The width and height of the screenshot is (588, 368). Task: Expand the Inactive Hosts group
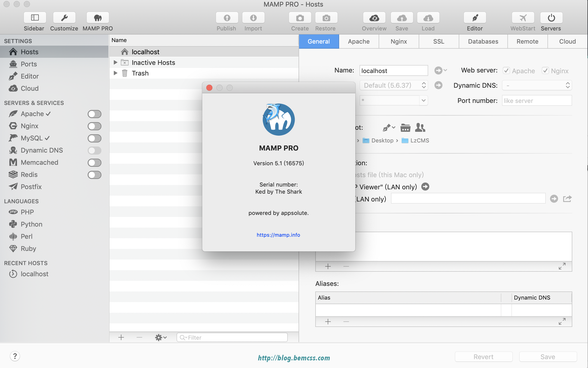pos(116,62)
